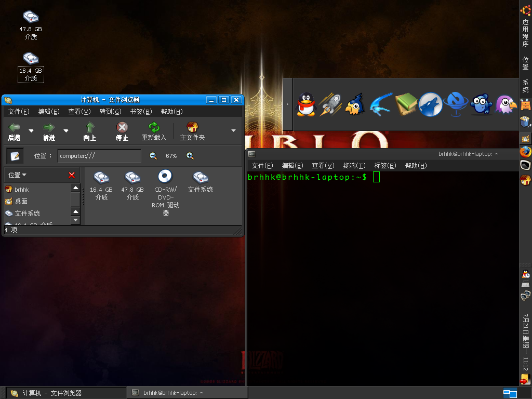Viewport: 532px width, 399px height.
Task: Click the keyboard input tray icon
Action: [x=526, y=284]
